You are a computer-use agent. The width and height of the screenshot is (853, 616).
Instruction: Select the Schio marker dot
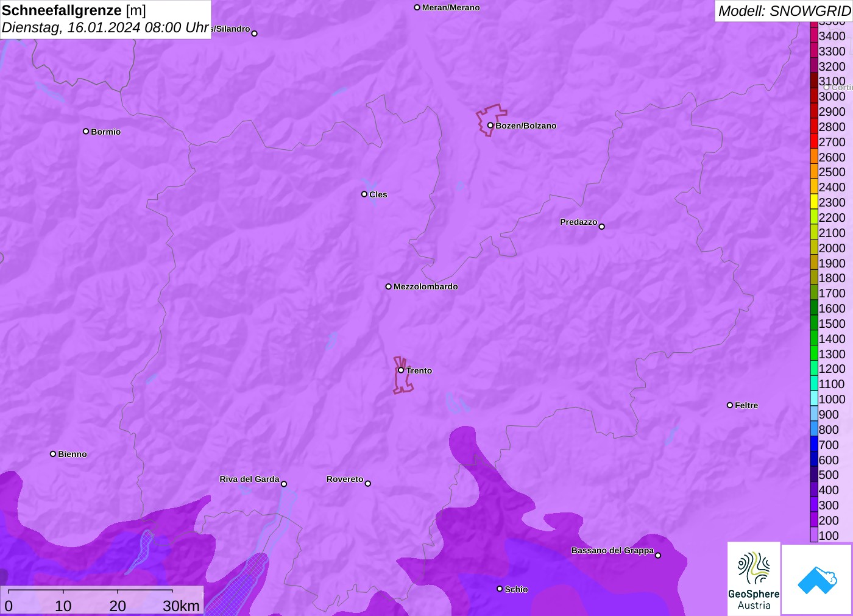500,589
